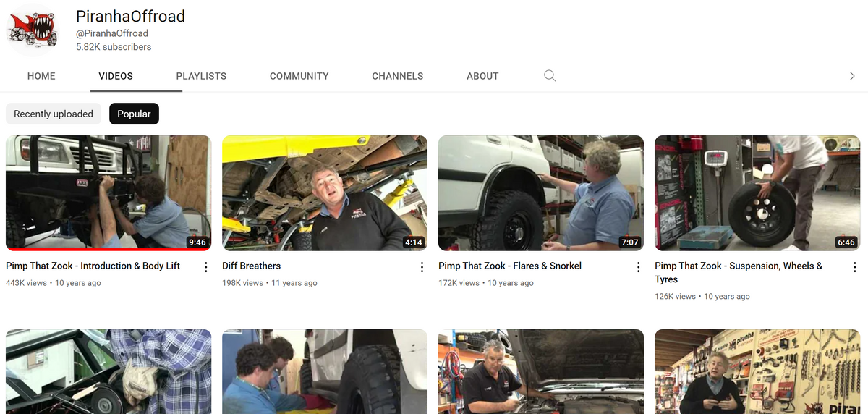Screen dimensions: 868x414
Task: Open more options for Suspension, Wheels & Tyres video
Action: [x=854, y=267]
